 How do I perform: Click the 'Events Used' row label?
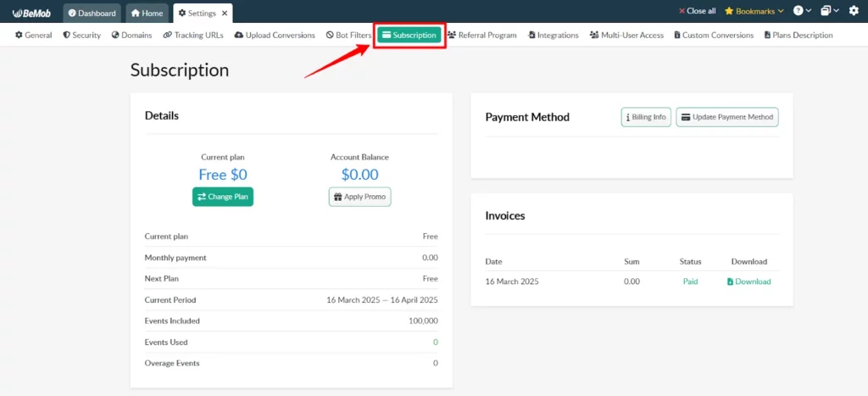tap(166, 343)
